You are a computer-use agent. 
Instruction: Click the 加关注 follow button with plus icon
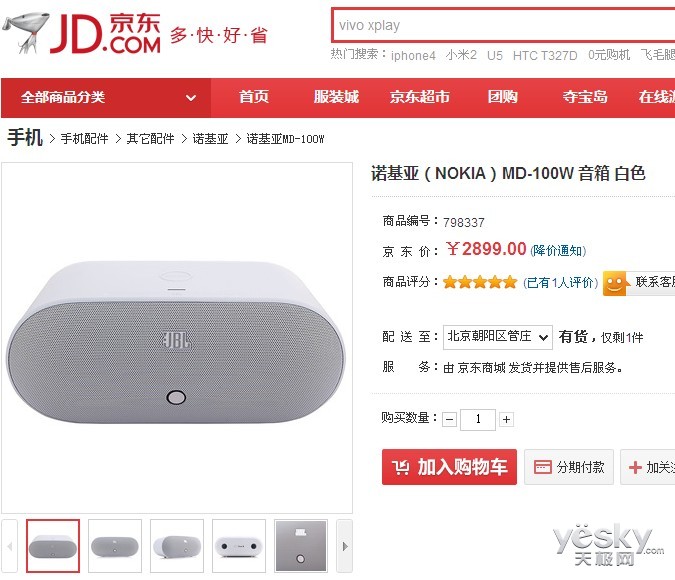click(x=648, y=467)
